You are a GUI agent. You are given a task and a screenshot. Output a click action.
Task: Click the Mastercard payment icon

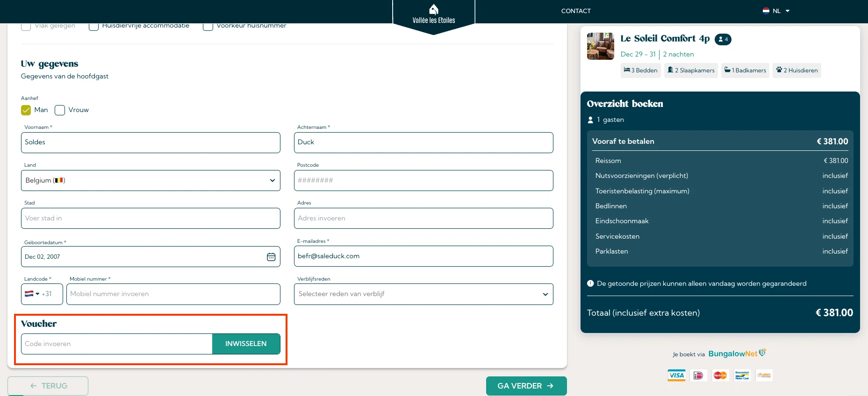point(720,375)
